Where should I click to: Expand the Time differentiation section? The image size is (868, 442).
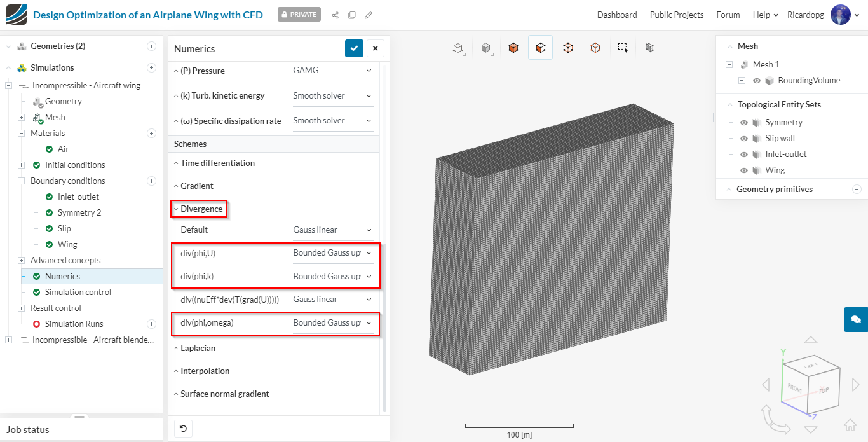(214, 163)
